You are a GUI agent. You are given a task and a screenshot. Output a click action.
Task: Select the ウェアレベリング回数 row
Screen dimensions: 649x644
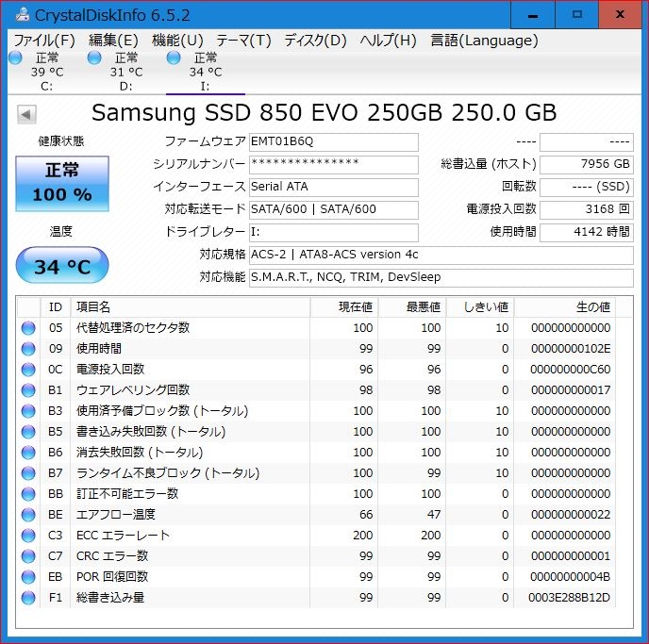tap(316, 390)
